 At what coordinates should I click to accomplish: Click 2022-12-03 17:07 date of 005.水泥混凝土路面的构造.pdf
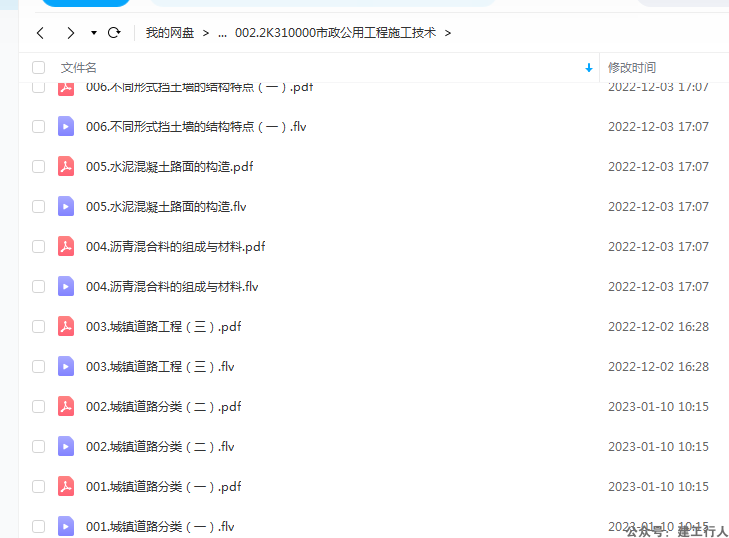[658, 166]
